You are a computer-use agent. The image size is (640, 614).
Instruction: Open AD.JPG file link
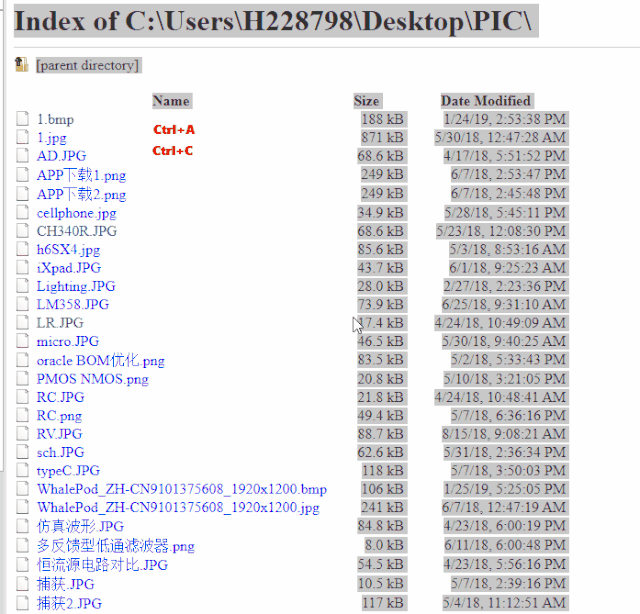coord(61,156)
